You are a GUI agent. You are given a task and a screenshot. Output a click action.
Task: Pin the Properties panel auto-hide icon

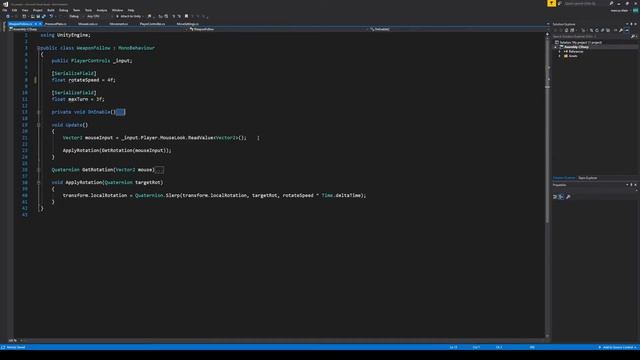tap(631, 185)
